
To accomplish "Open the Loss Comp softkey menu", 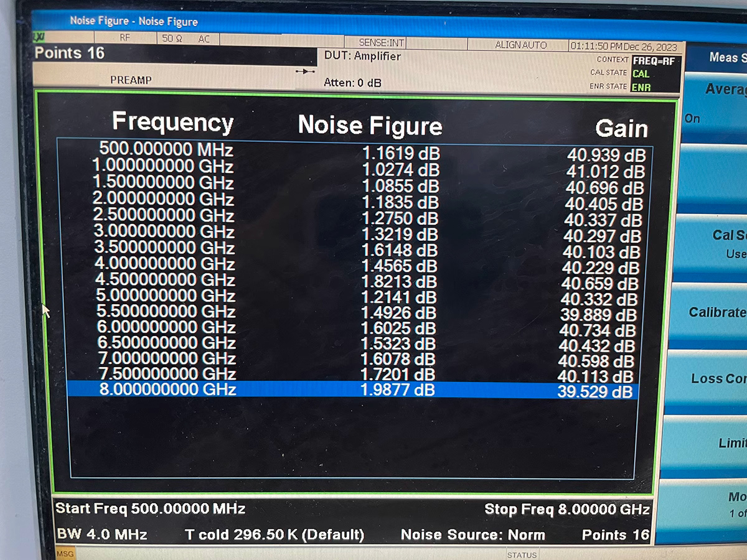I will [717, 379].
